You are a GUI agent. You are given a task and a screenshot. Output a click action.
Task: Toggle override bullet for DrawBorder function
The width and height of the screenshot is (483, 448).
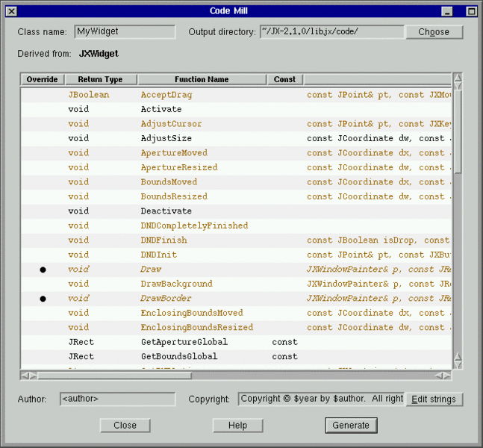coord(43,299)
